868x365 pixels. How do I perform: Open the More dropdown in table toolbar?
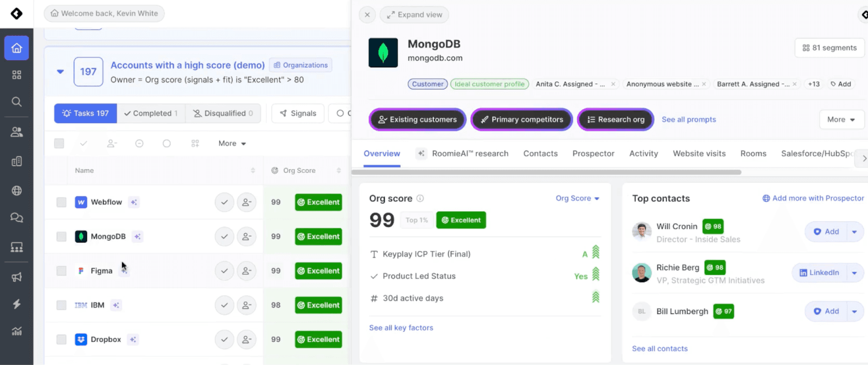coord(232,144)
